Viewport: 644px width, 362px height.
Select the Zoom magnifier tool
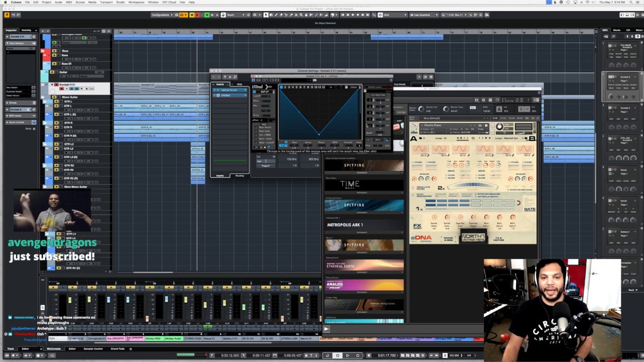point(301,15)
